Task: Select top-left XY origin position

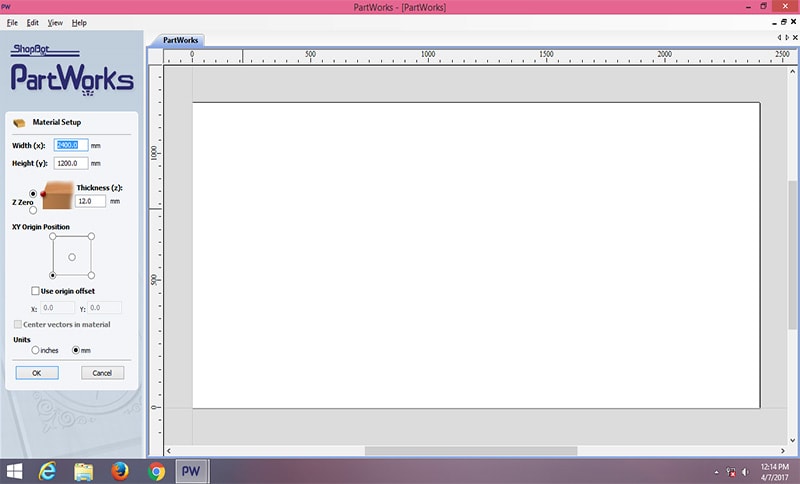Action: tap(53, 236)
